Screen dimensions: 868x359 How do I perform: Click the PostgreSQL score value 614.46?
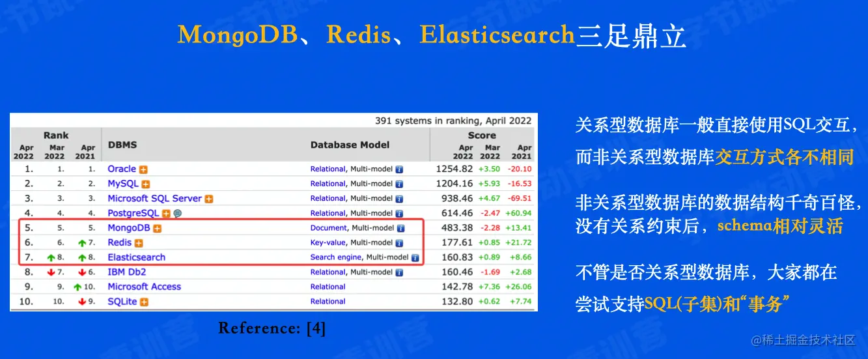click(x=457, y=213)
